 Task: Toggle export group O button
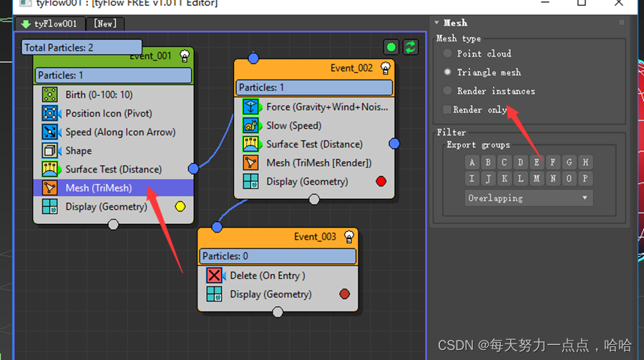pos(569,179)
